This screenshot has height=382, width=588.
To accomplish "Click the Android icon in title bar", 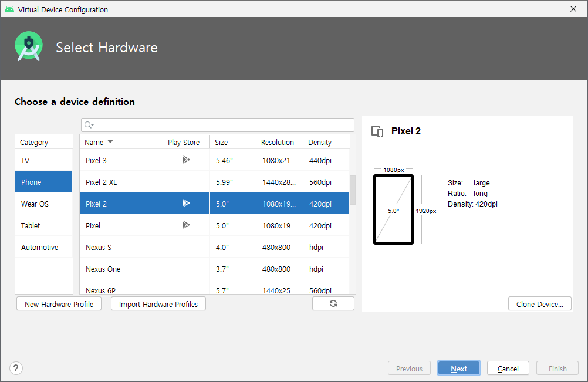I will 9,9.
